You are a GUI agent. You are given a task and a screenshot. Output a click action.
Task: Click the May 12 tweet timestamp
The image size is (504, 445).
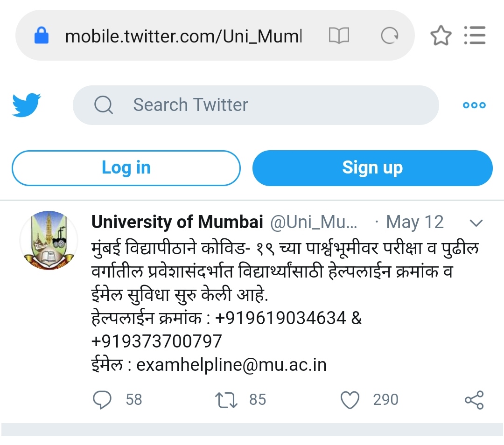(415, 222)
